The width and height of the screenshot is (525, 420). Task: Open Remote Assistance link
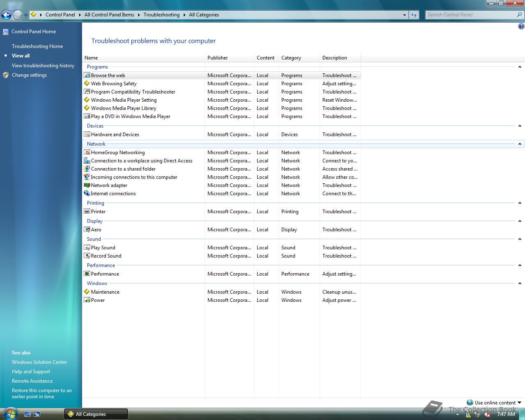point(32,381)
